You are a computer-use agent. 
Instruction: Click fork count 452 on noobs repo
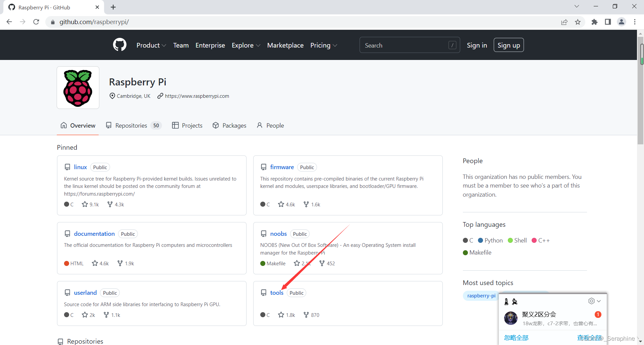point(327,263)
